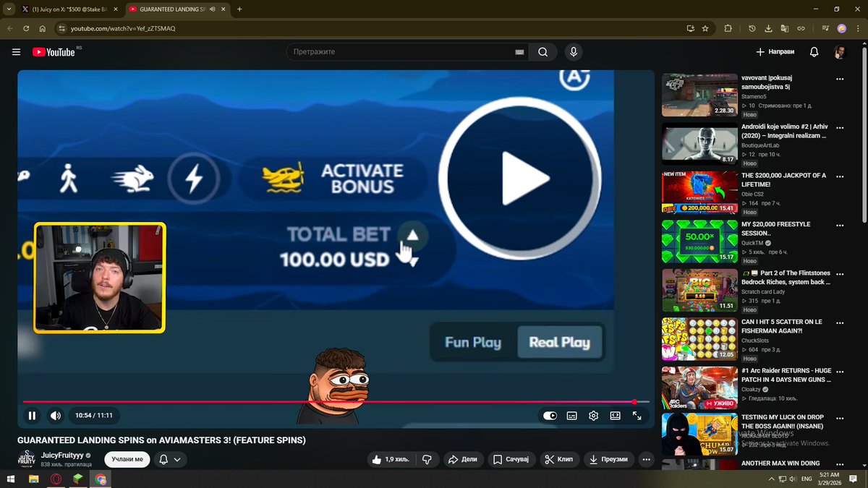Open options for Flintstones Bedrock Riches suggestion
This screenshot has height=488, width=868.
point(840,274)
